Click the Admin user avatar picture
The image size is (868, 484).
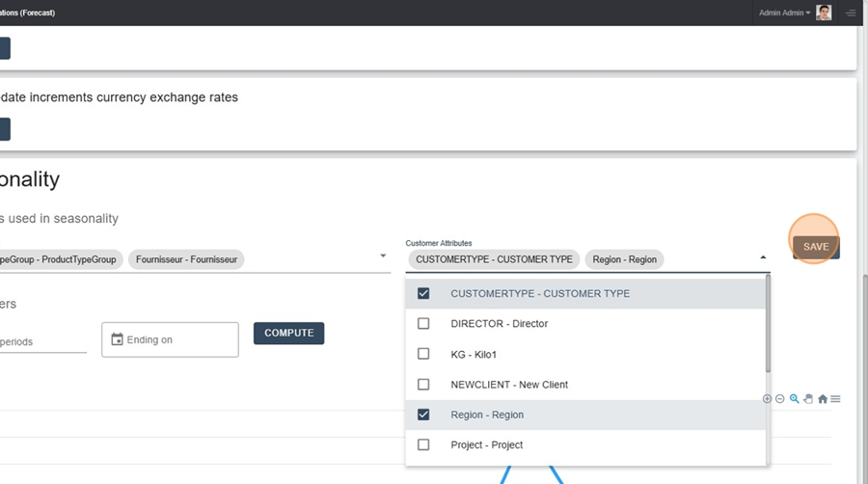click(x=824, y=13)
